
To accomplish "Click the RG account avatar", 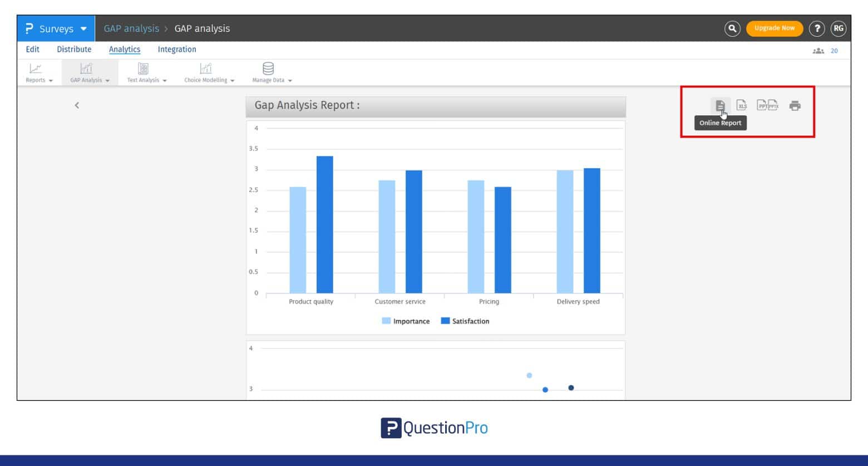I will 839,28.
